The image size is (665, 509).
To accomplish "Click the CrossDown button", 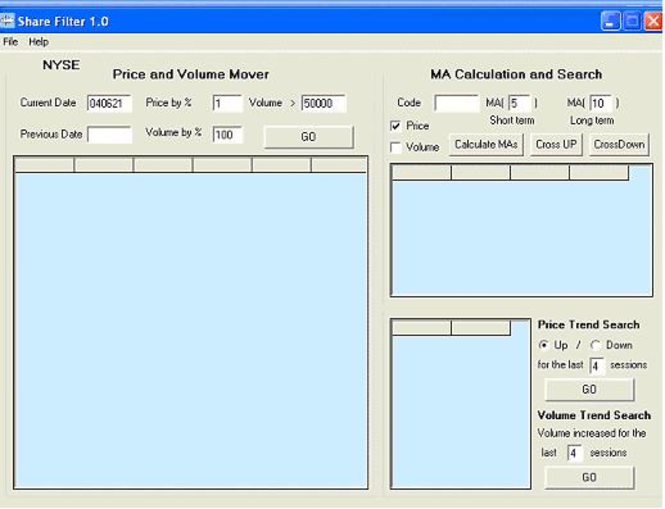I will tap(618, 145).
